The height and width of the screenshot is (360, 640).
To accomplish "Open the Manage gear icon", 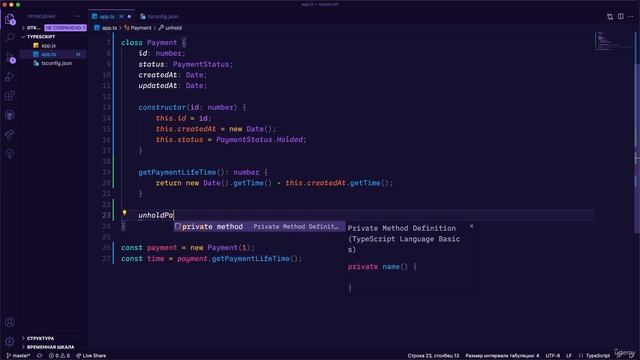I will pyautogui.click(x=10, y=341).
